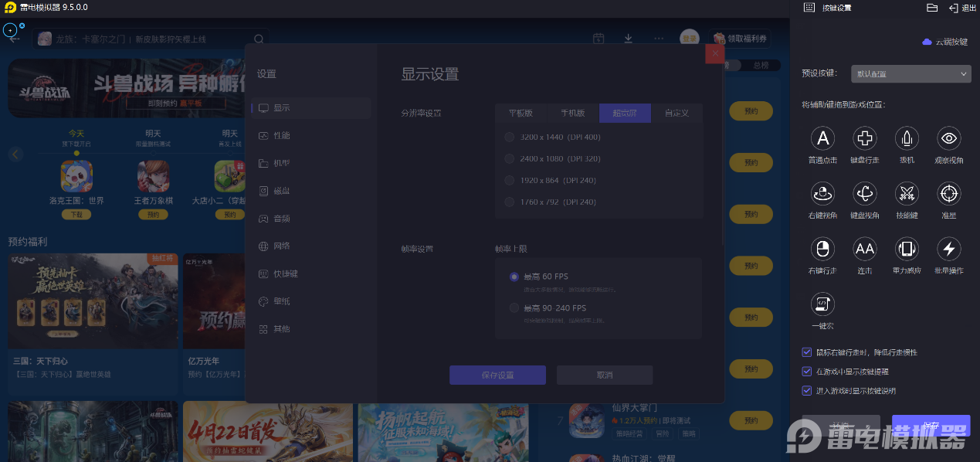Choose 1920 x 864 (DPI 240) resolution
Screen dimensions: 980x462
coord(509,180)
